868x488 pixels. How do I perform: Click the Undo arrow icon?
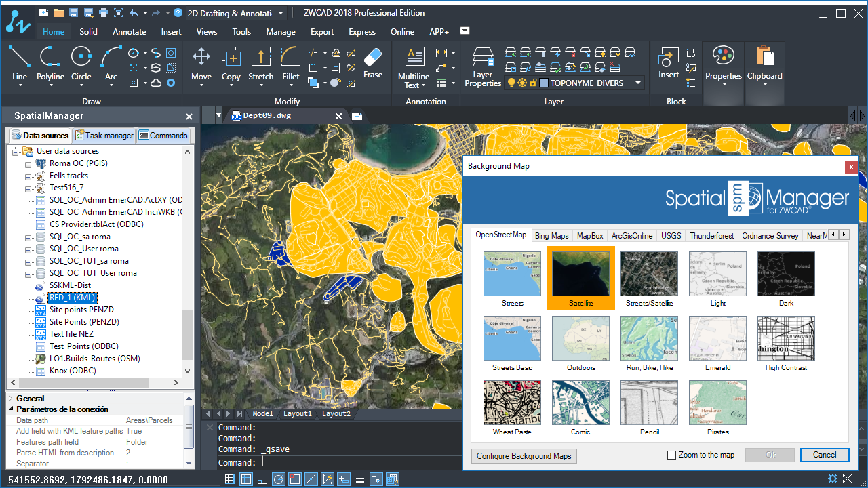tap(134, 13)
